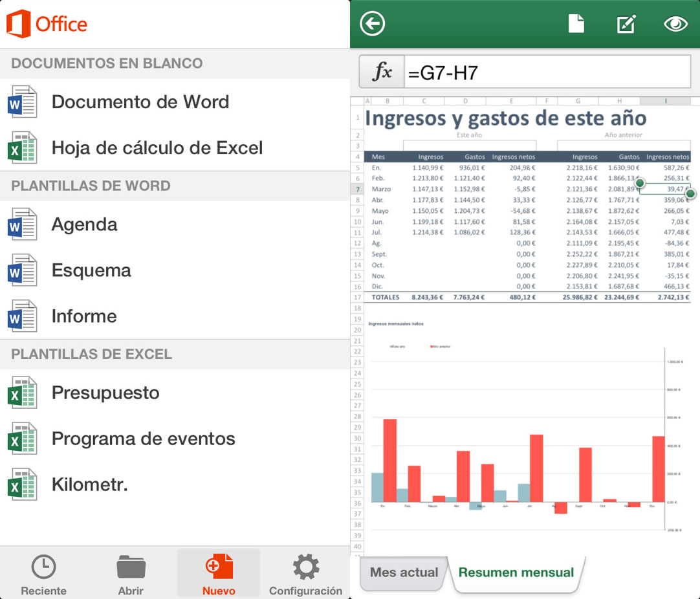Viewport: 700px width, 599px height.
Task: Tap the Word icon next to Esquema
Action: (x=22, y=270)
